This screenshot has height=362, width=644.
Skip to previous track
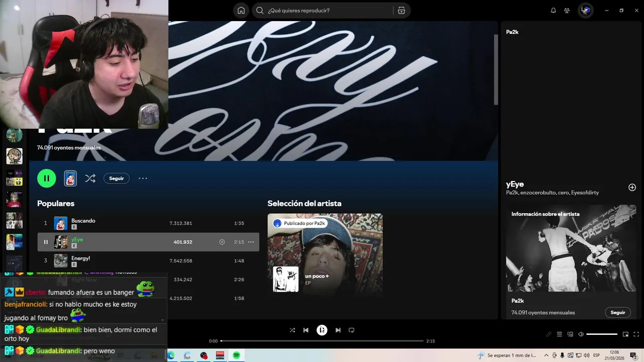point(306,330)
